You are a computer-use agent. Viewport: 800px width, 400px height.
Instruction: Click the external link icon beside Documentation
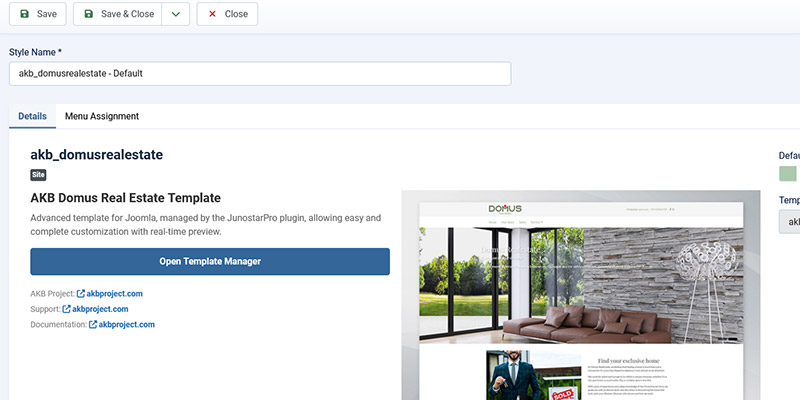[93, 324]
